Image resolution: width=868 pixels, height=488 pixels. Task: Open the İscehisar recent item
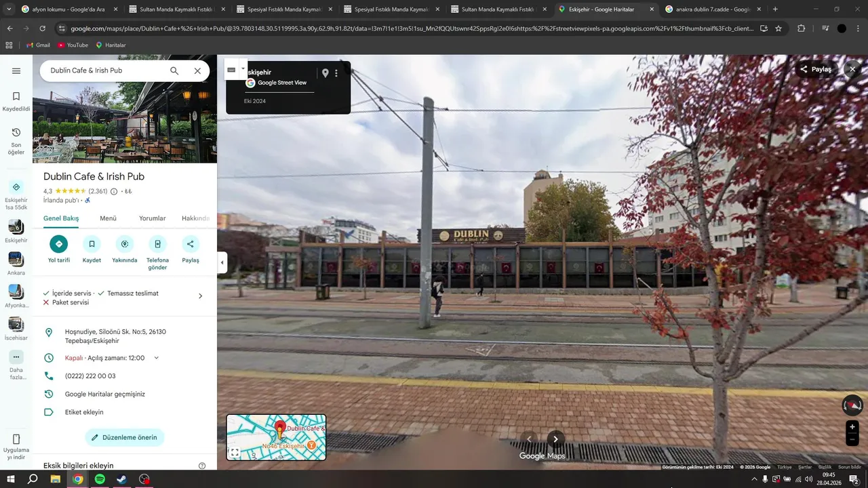pyautogui.click(x=16, y=328)
